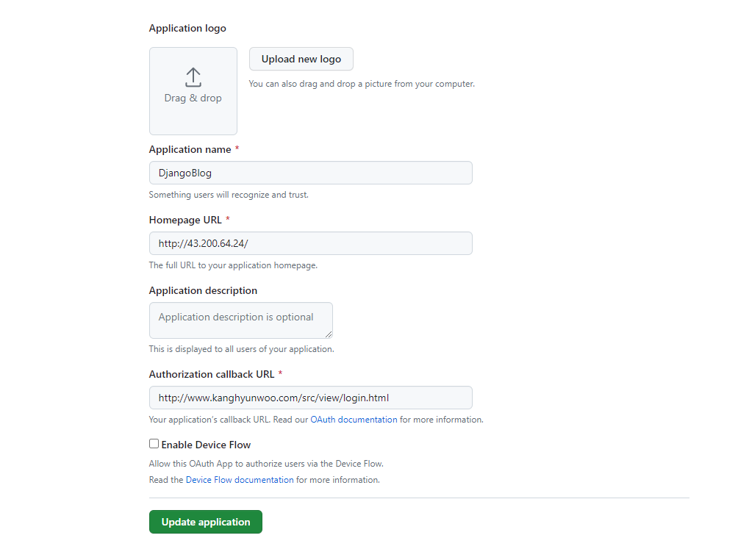The image size is (738, 560).
Task: Click the Homepage URL heading label
Action: pyautogui.click(x=184, y=219)
